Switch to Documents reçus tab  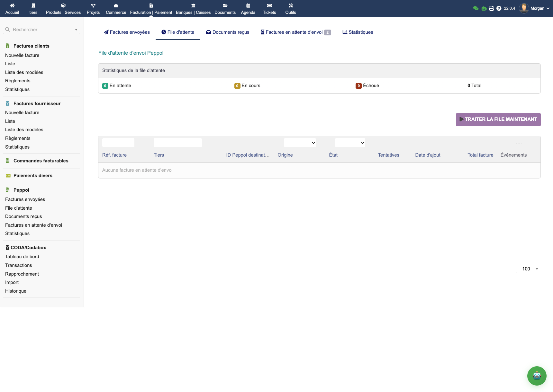pos(228,32)
